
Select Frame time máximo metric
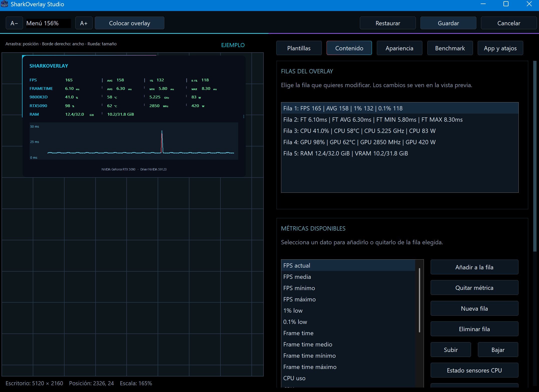click(x=348, y=367)
